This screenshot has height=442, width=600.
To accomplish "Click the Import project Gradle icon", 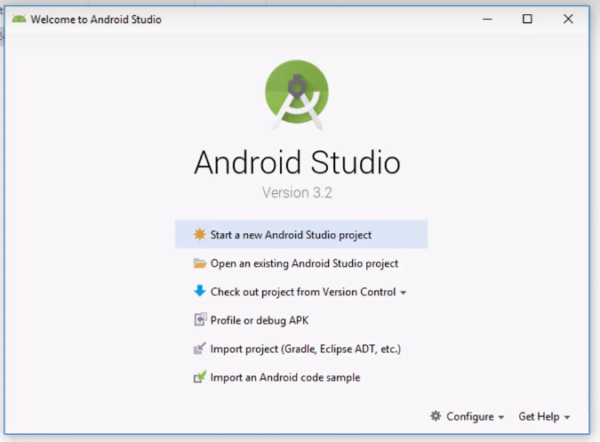I will [200, 349].
